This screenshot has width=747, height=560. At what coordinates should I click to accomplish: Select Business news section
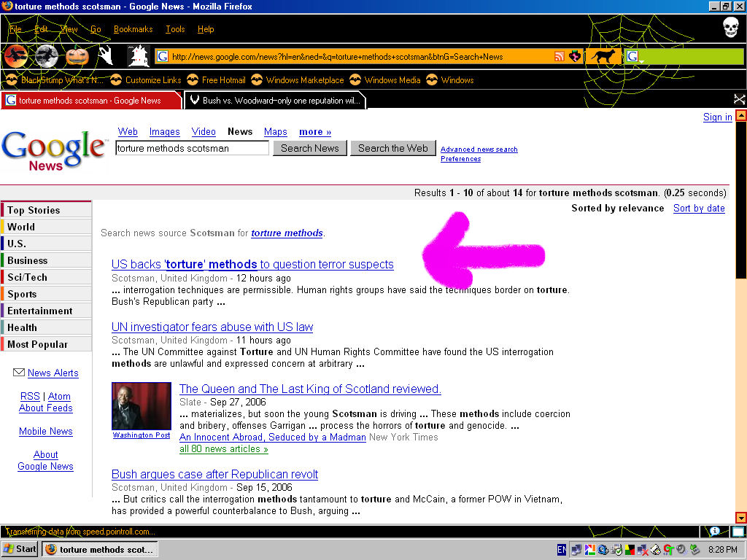point(46,260)
